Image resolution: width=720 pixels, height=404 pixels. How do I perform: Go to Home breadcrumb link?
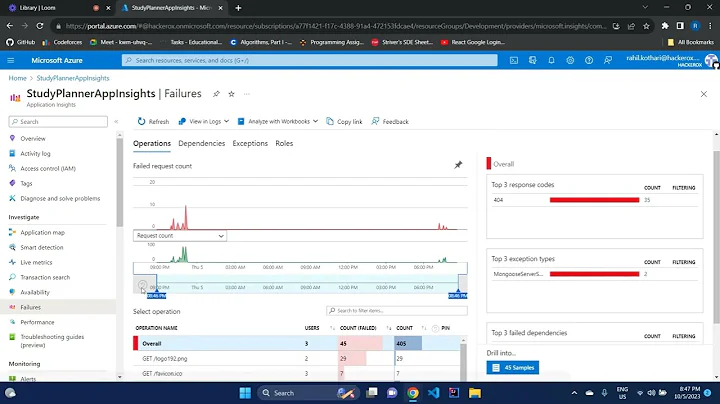pyautogui.click(x=17, y=78)
